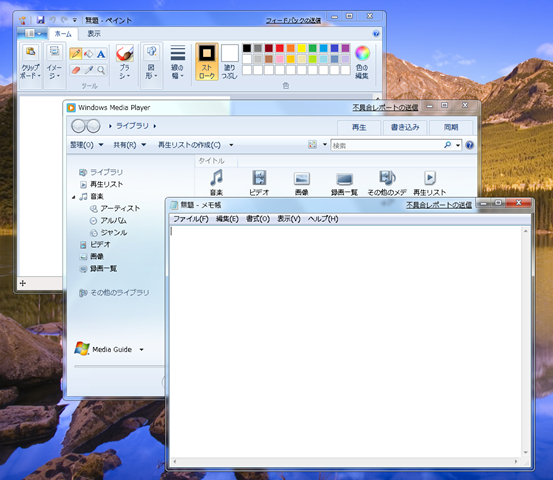Open the ファイル(F) menu in Notepad
The height and width of the screenshot is (480, 553).
(x=191, y=219)
